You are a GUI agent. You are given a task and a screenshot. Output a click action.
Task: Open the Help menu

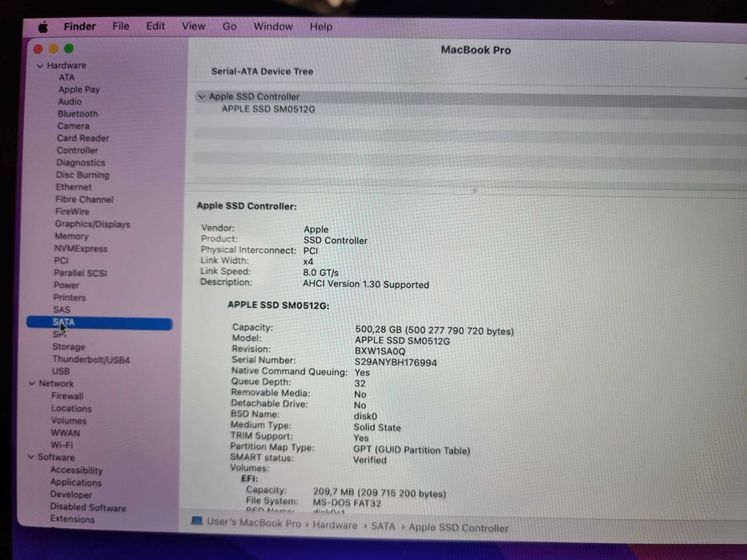[321, 26]
